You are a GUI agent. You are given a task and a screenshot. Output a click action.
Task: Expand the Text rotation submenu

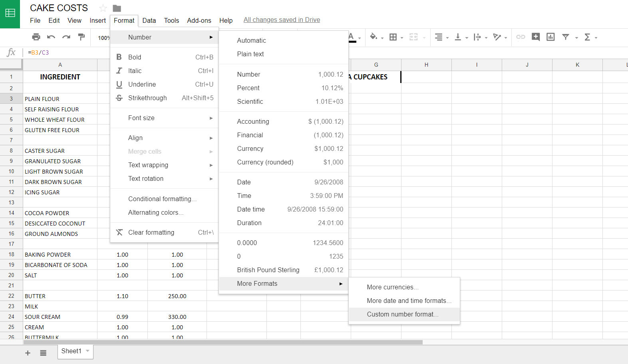tap(164, 179)
